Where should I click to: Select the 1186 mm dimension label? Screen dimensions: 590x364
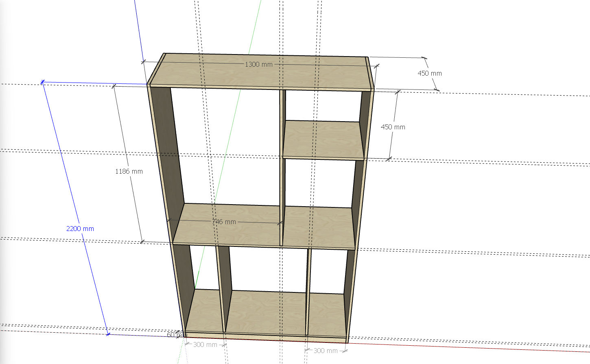coord(129,171)
